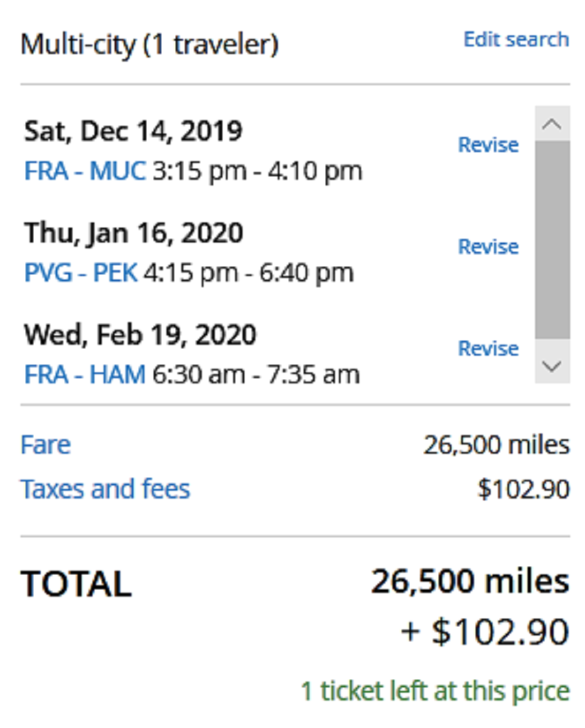
Task: Click the green 1 ticket left notice
Action: click(435, 690)
